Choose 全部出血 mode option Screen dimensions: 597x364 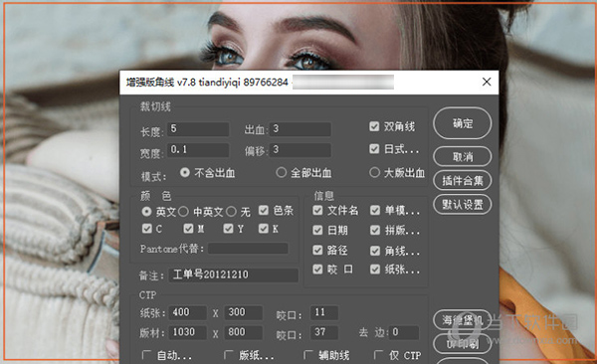[x=281, y=172]
